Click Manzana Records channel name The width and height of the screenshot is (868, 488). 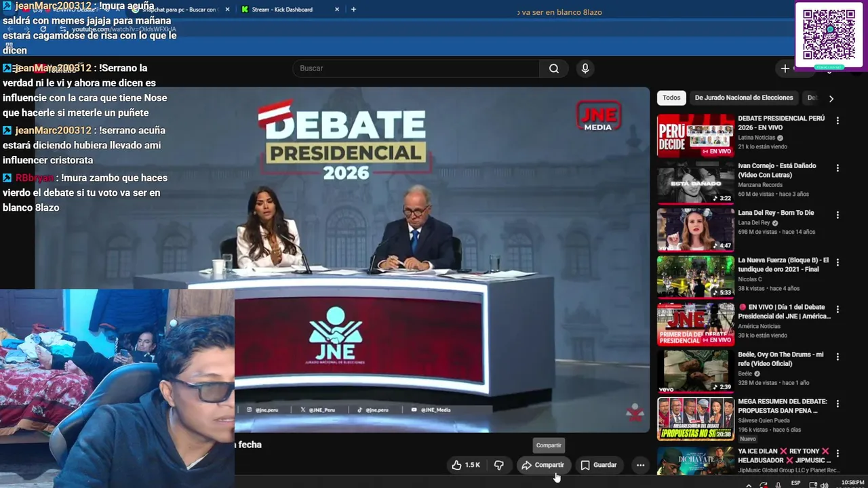(x=759, y=184)
